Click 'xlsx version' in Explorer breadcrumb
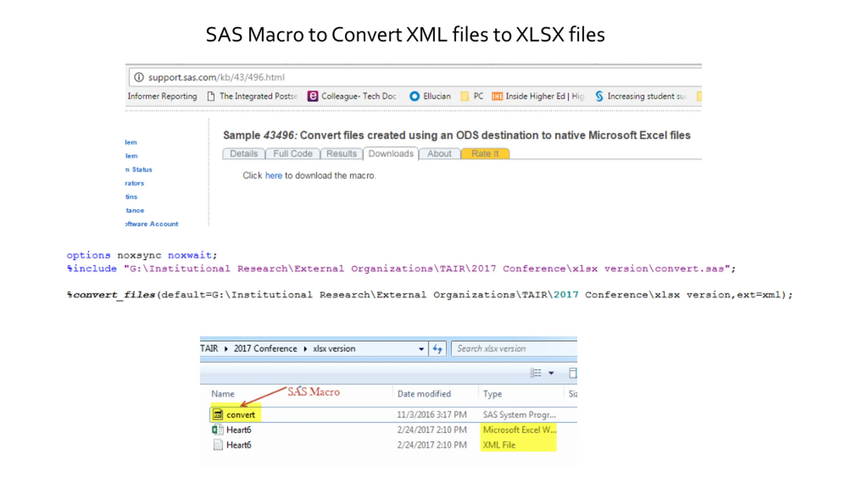The height and width of the screenshot is (488, 868). pyautogui.click(x=334, y=348)
